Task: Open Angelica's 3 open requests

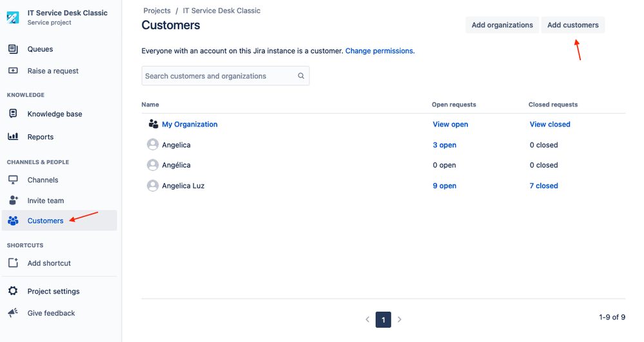Action: click(444, 145)
